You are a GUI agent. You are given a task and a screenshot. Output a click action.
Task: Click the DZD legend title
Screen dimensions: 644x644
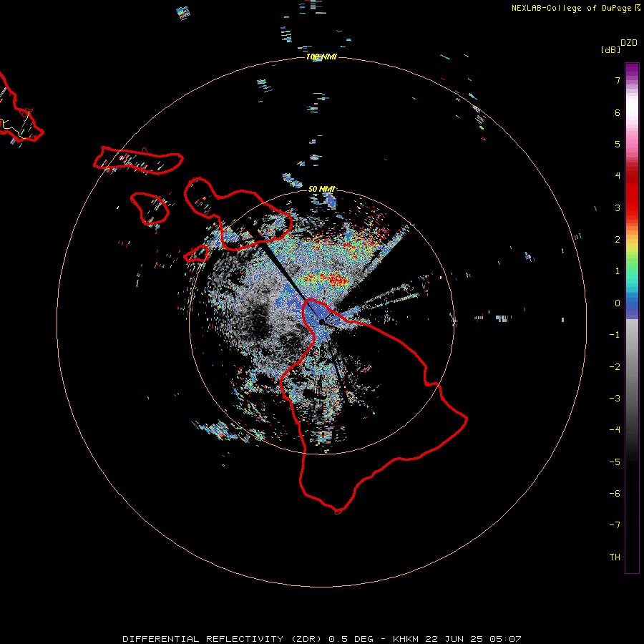(628, 43)
